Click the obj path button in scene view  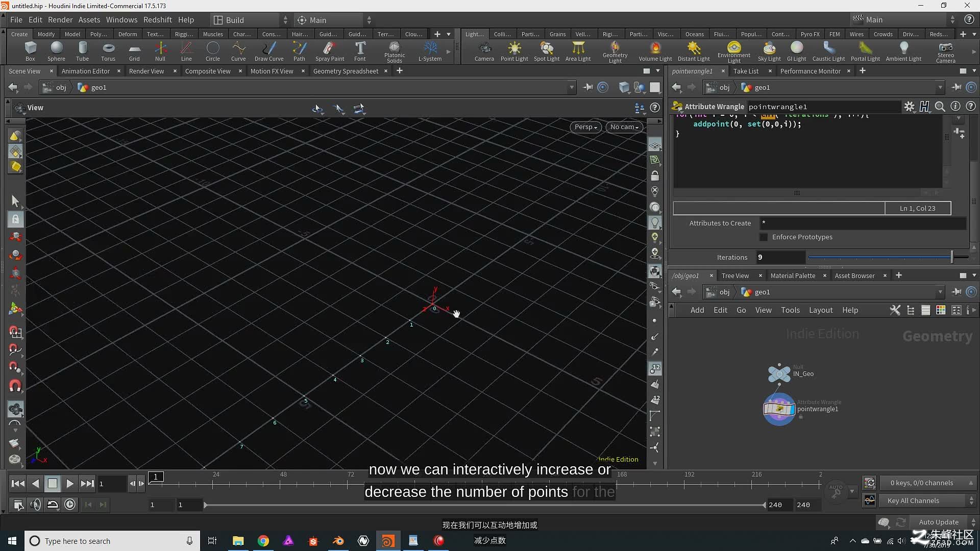[x=55, y=87]
